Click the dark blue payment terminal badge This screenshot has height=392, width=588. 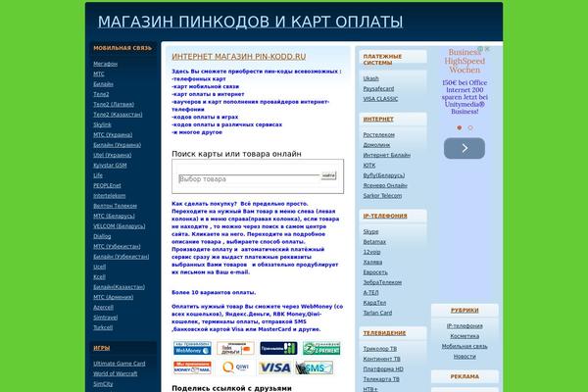click(x=278, y=348)
